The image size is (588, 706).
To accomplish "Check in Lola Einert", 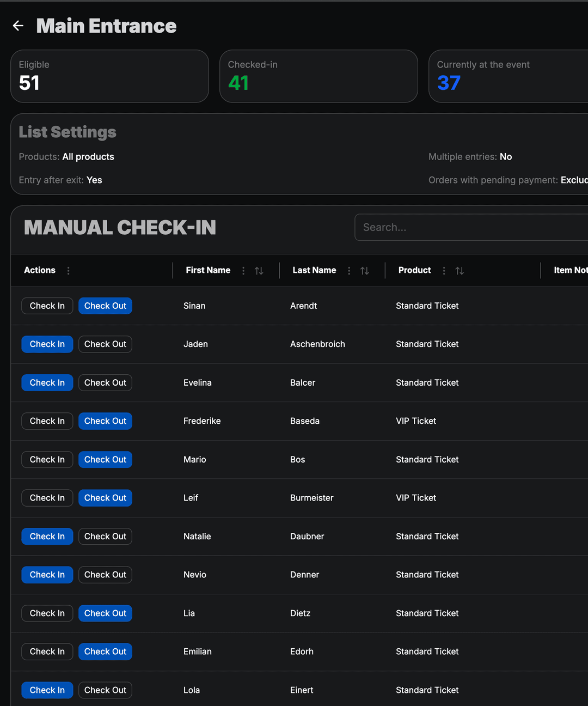I will (47, 690).
